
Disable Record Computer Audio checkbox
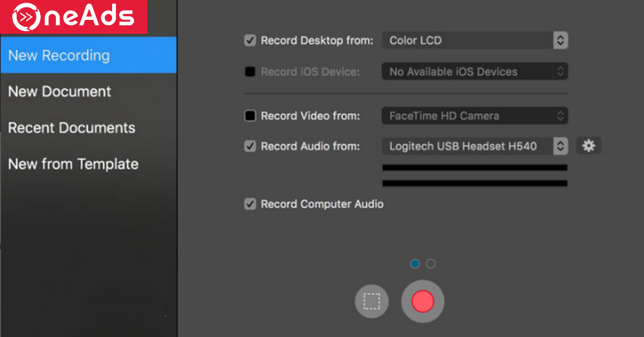pos(250,204)
